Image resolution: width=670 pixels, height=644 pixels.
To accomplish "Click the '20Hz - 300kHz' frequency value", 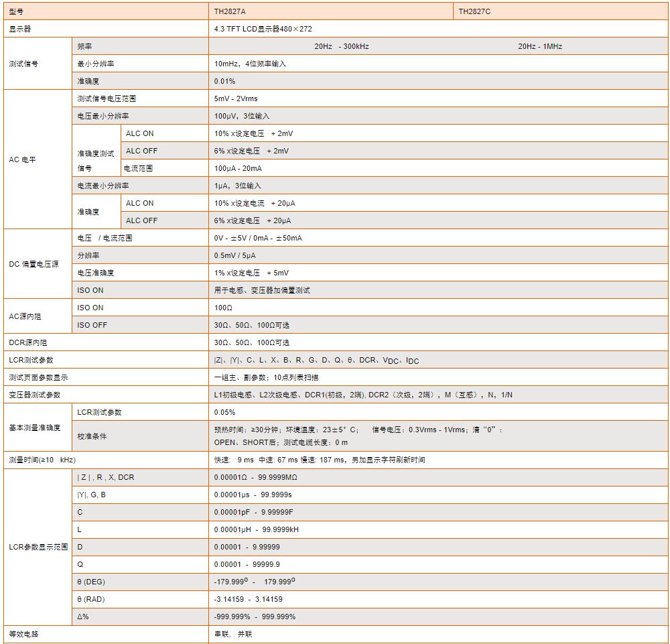I will click(x=342, y=47).
